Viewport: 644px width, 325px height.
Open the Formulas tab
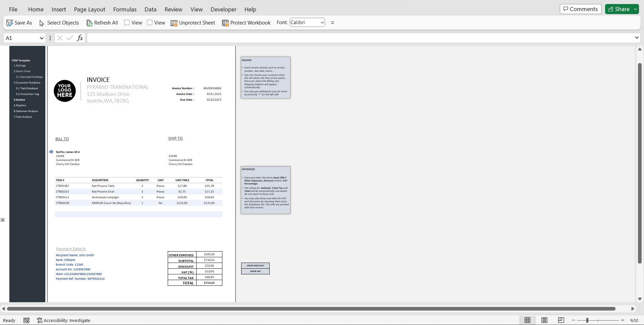[x=125, y=9]
